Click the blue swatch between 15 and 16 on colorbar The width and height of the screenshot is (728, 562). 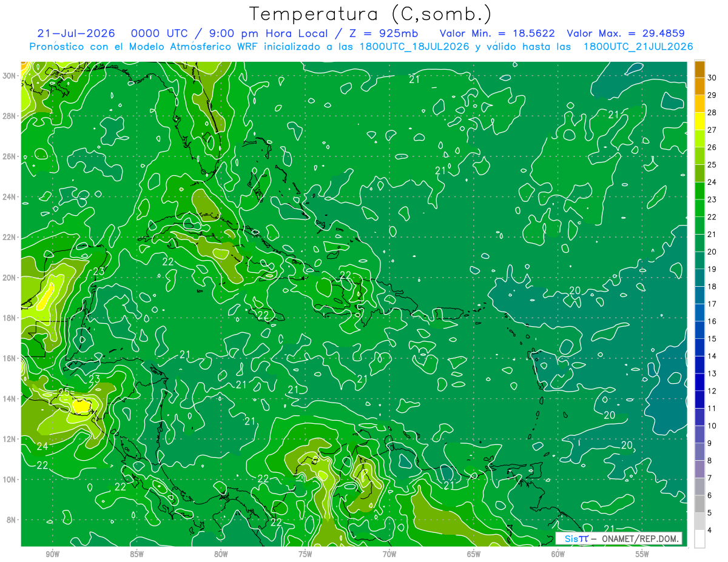[x=699, y=330]
